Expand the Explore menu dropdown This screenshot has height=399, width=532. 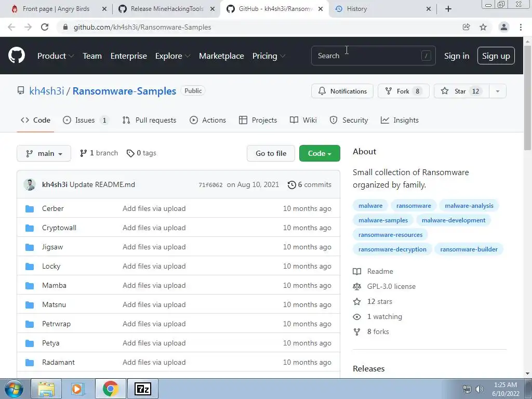pyautogui.click(x=172, y=56)
